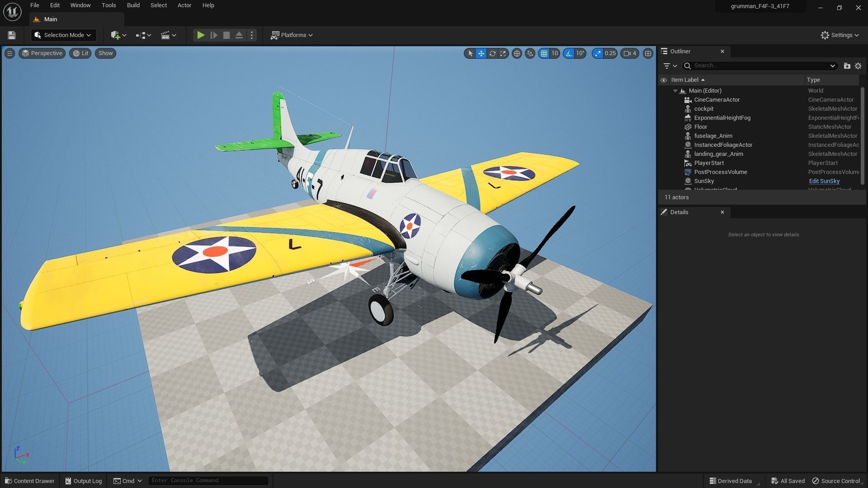Expand the Platforms dropdown
868x488 pixels.
(x=292, y=35)
